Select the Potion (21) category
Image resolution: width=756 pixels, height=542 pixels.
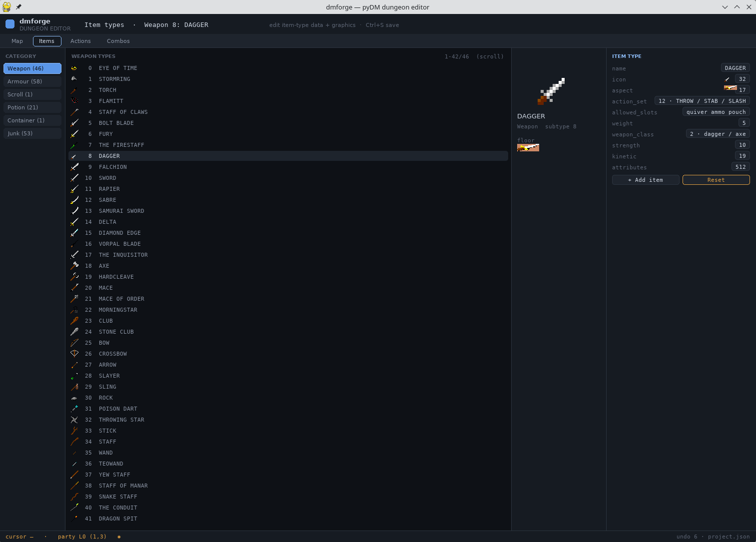tap(32, 107)
